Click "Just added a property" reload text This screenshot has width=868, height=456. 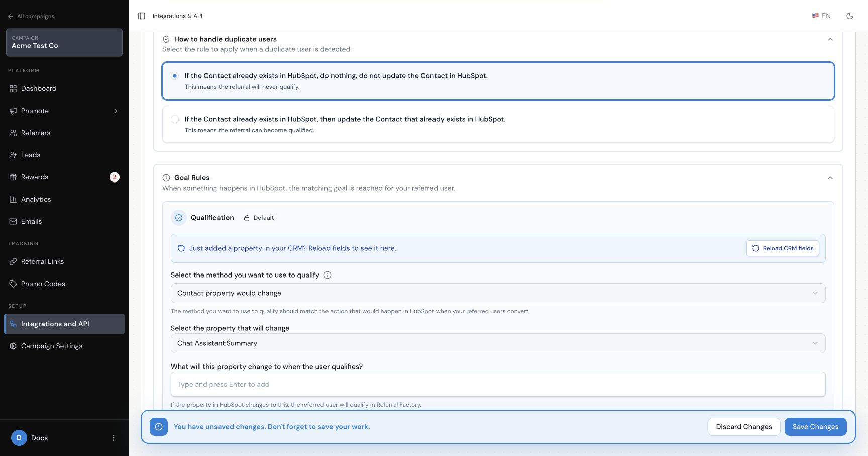tap(292, 248)
